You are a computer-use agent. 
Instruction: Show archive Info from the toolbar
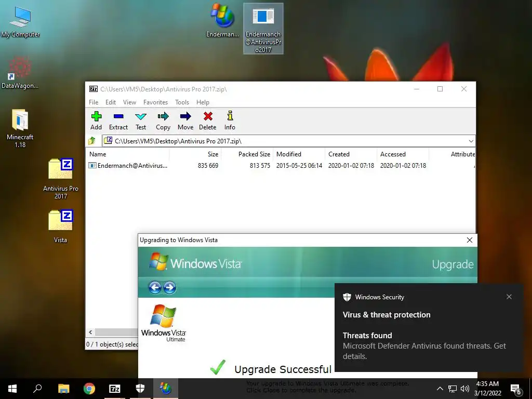(x=230, y=121)
